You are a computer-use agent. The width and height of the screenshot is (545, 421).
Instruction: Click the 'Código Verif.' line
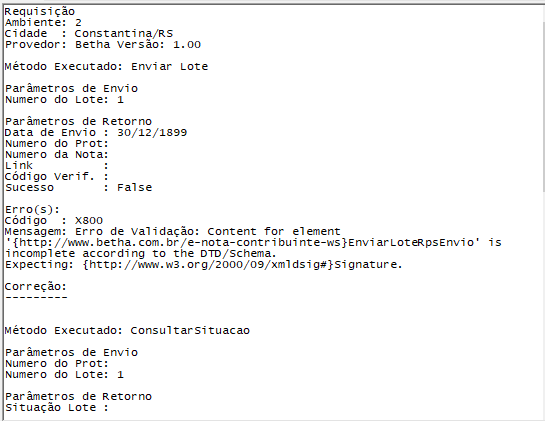click(x=57, y=177)
